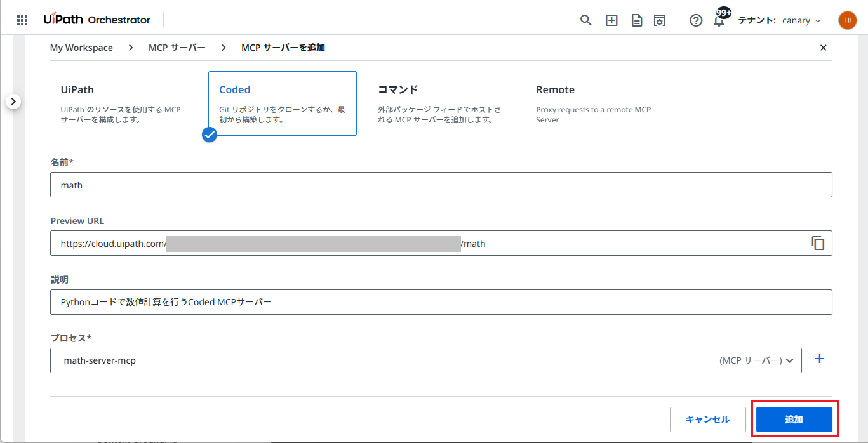Click MCP サーバーを追加 breadcrumb text
This screenshot has height=443, width=868.
283,48
